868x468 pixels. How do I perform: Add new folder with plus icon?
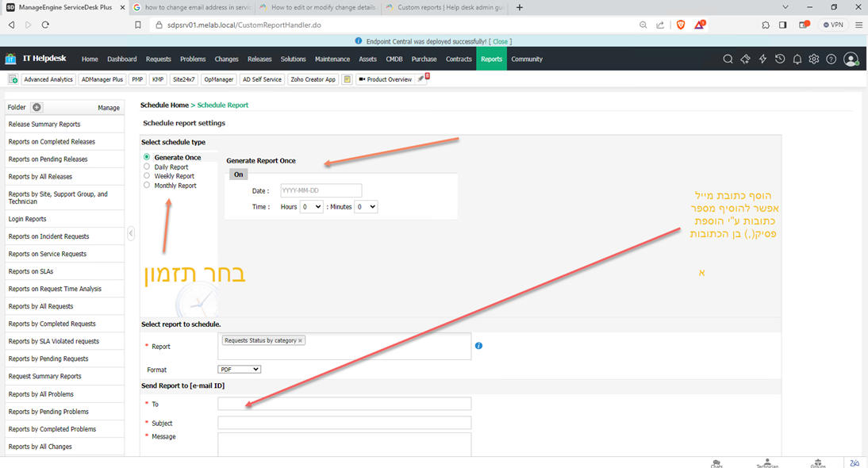(36, 107)
